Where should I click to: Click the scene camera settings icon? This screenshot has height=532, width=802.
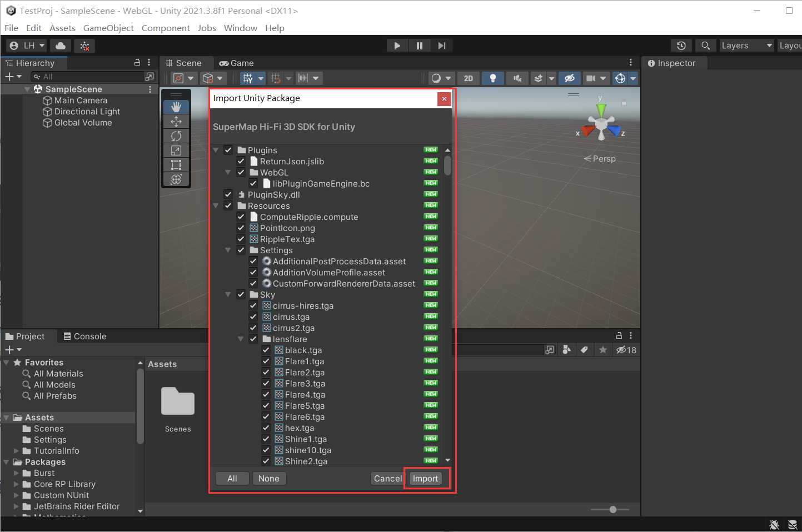point(591,78)
